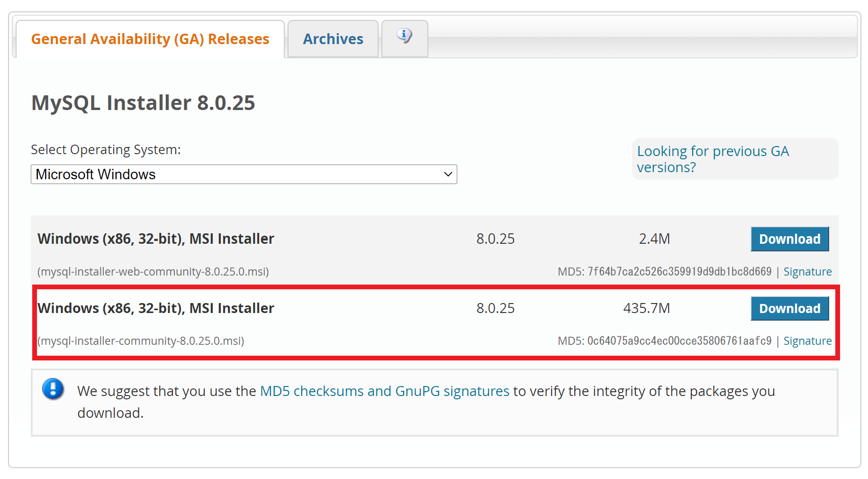The width and height of the screenshot is (868, 479).
Task: Click the 435.7M file size text
Action: 646,308
